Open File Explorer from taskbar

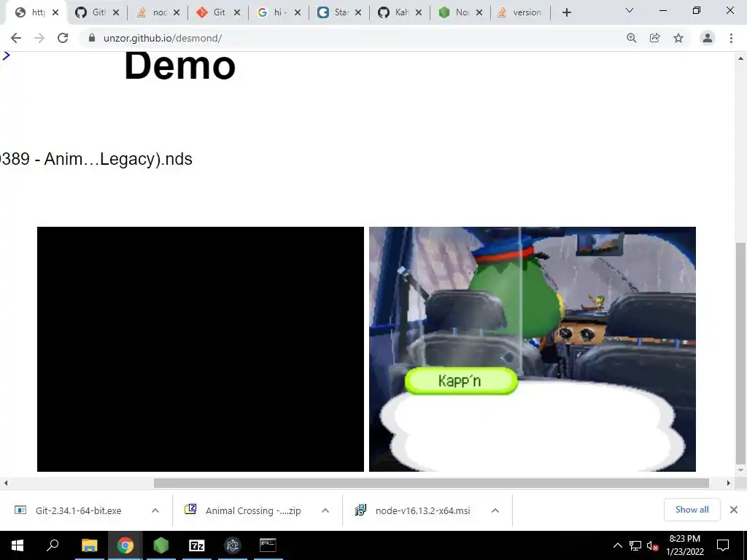coord(89,545)
